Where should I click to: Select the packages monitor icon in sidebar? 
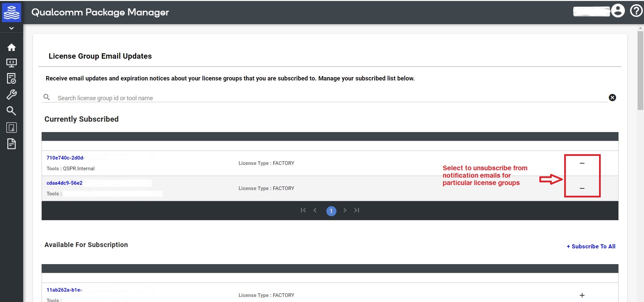[12, 63]
